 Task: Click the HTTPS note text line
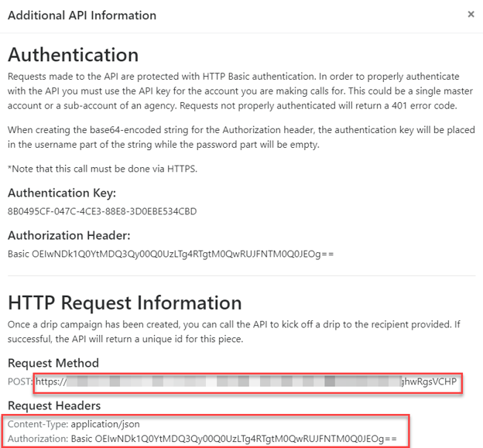102,169
